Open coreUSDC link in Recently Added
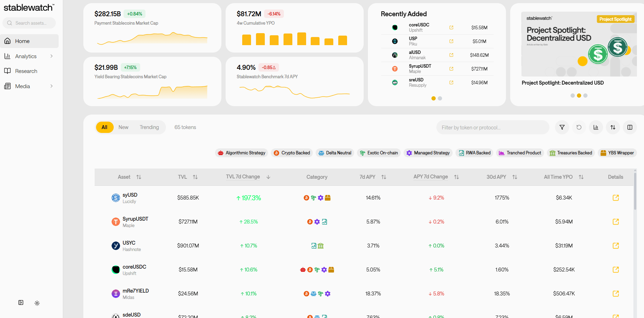 (451, 27)
